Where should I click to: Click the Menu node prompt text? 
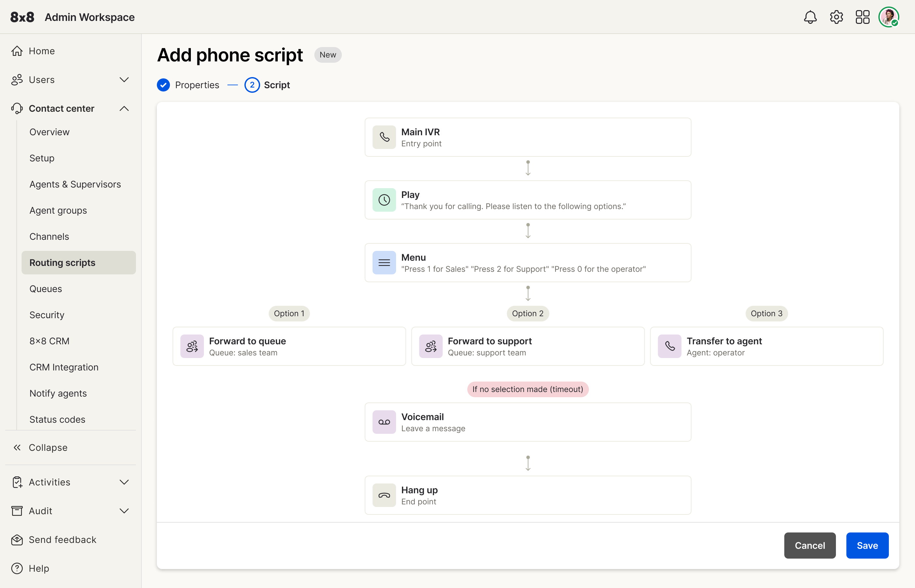point(524,269)
